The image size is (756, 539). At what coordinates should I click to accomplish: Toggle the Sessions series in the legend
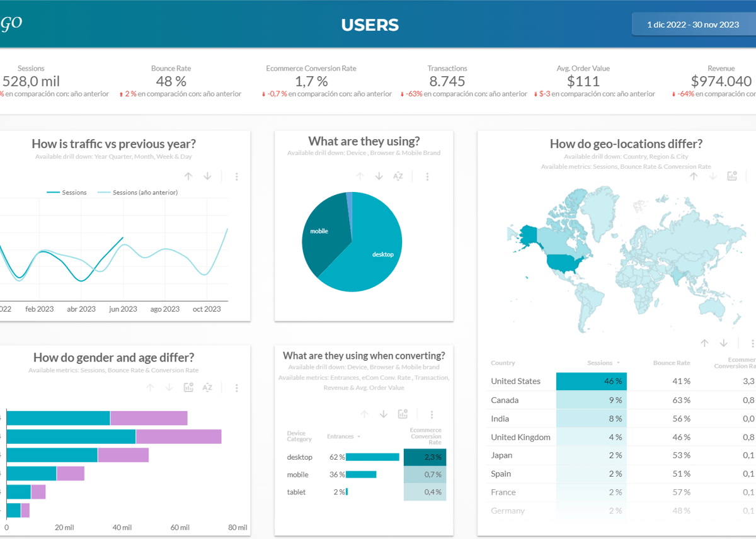coord(67,192)
